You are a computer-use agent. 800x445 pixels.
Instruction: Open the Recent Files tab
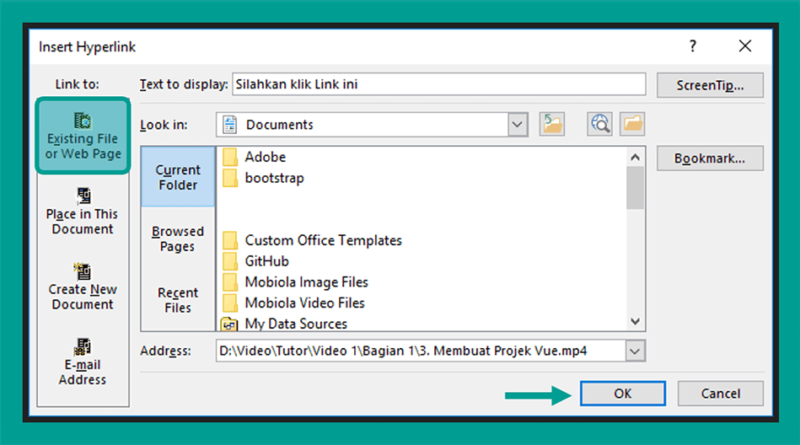click(x=178, y=300)
